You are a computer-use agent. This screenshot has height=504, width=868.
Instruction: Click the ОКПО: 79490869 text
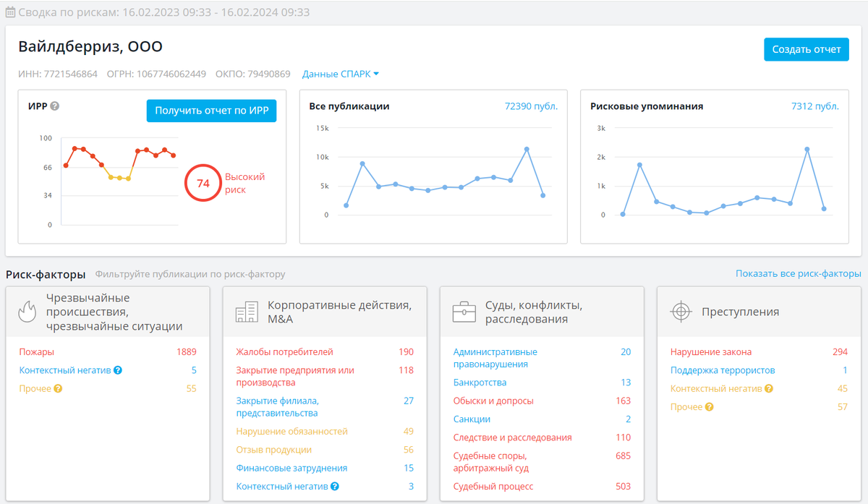252,74
